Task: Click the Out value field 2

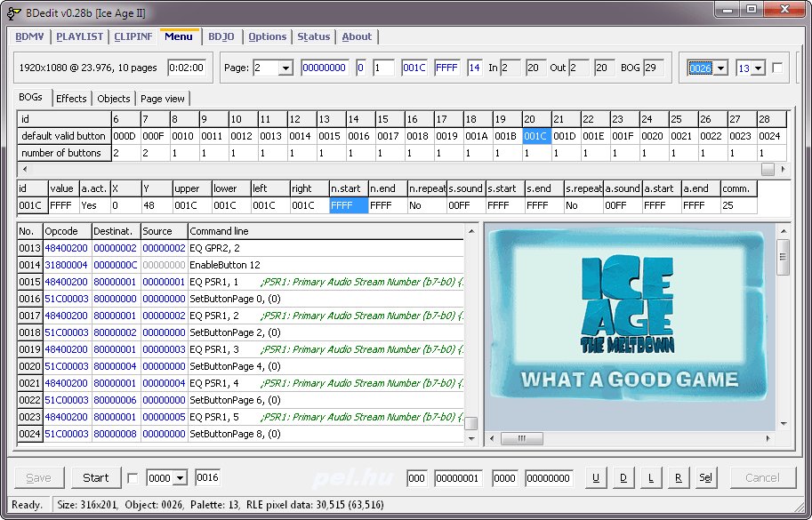Action: click(x=578, y=68)
